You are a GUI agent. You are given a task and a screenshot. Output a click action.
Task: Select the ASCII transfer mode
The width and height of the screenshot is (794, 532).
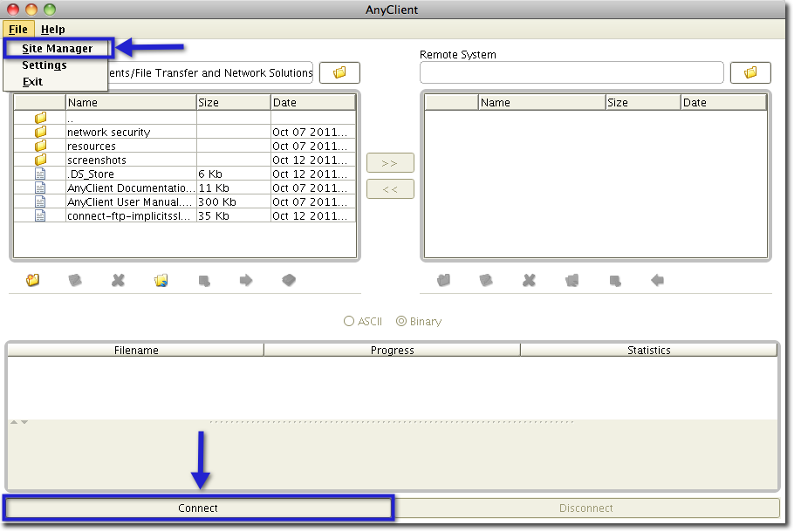[x=363, y=322]
